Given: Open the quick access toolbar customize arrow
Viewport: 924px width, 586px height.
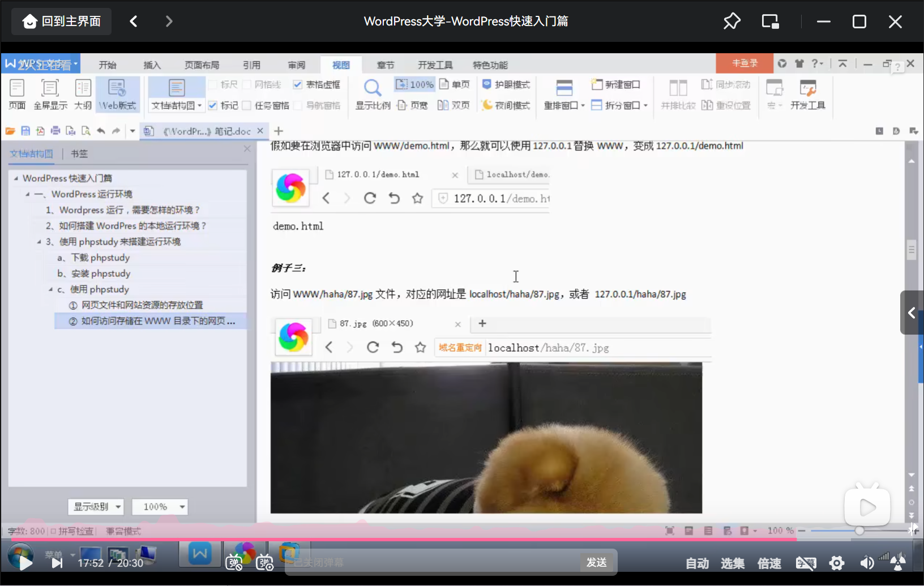Looking at the screenshot, I should tap(132, 131).
